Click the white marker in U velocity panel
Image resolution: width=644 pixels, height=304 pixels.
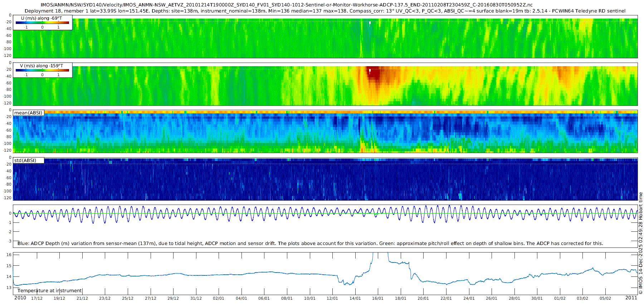tap(370, 23)
